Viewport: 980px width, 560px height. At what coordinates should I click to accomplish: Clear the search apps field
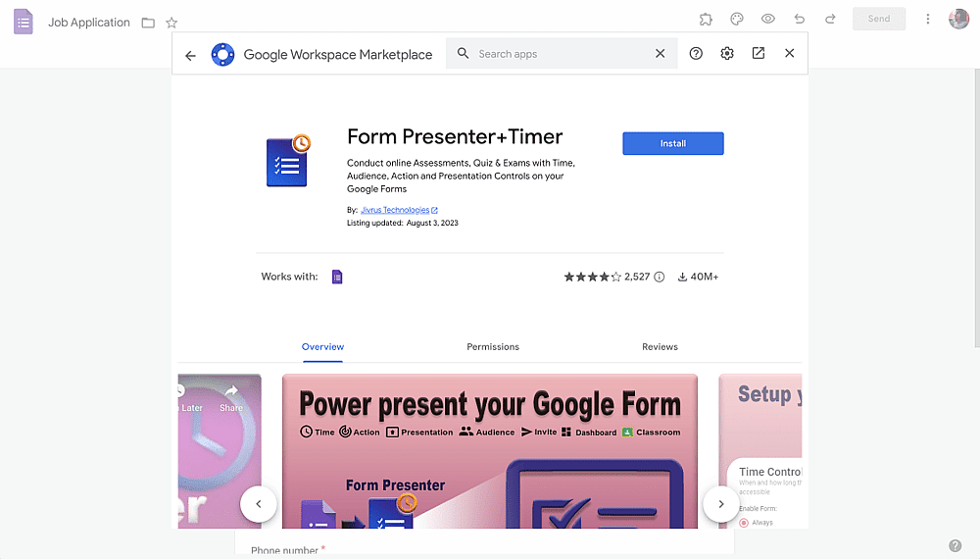pyautogui.click(x=660, y=53)
